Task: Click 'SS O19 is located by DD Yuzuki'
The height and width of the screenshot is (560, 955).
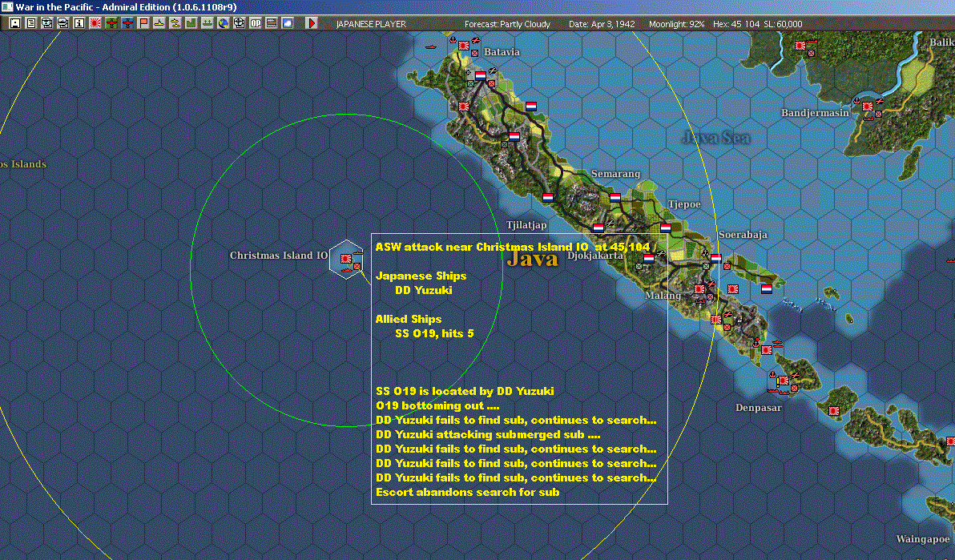Action: click(465, 391)
